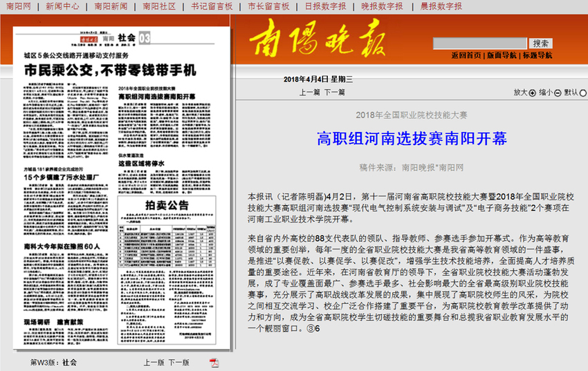Click subheading 城区5条公交线路开通移动支付服务 in thumbnail
This screenshot has height=371, width=588.
click(76, 55)
